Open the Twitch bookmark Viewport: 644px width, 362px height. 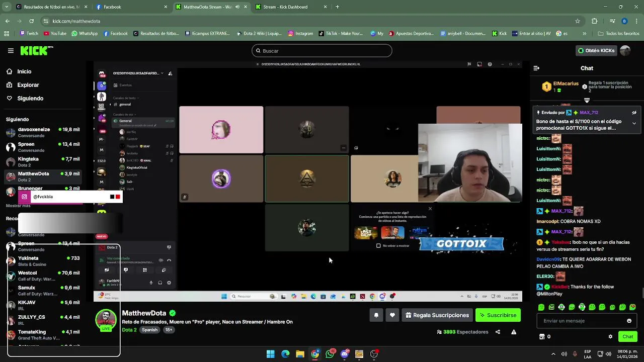pos(29,34)
